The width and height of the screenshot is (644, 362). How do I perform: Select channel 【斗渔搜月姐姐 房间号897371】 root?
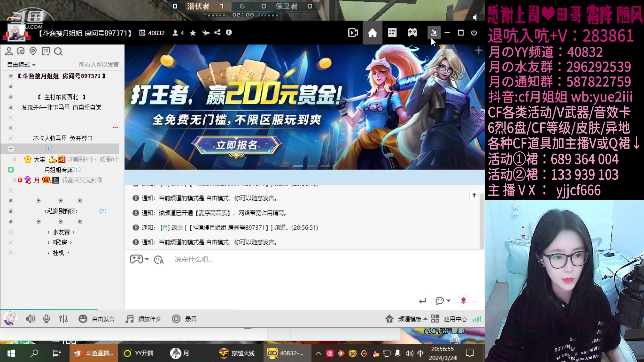tap(62, 76)
